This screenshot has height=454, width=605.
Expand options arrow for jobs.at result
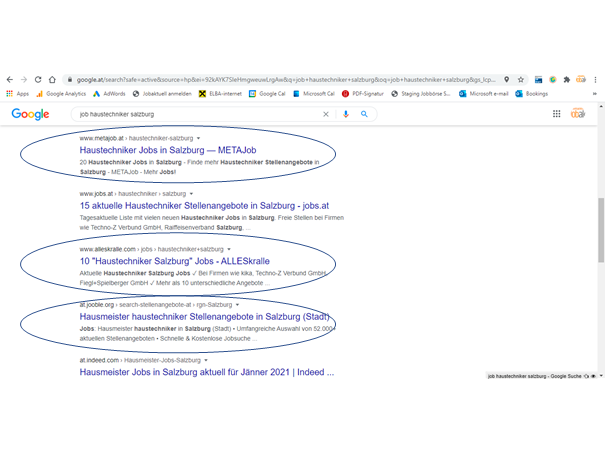point(191,194)
